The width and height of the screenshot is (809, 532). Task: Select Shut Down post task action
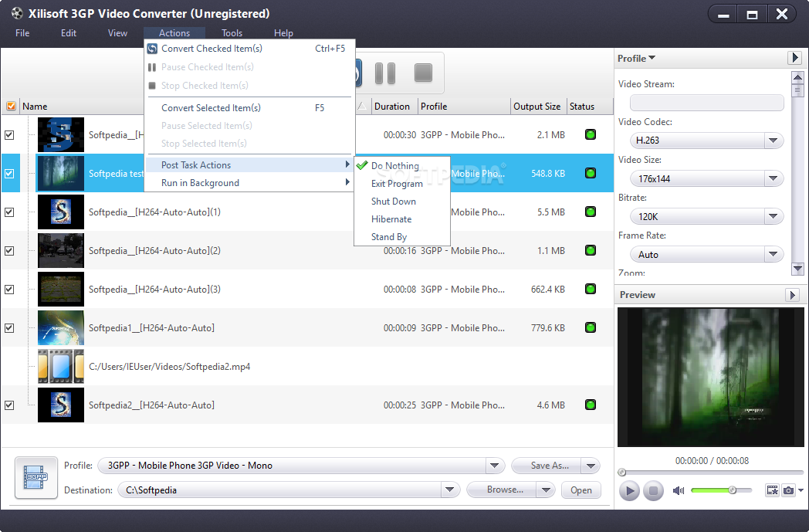(402, 202)
